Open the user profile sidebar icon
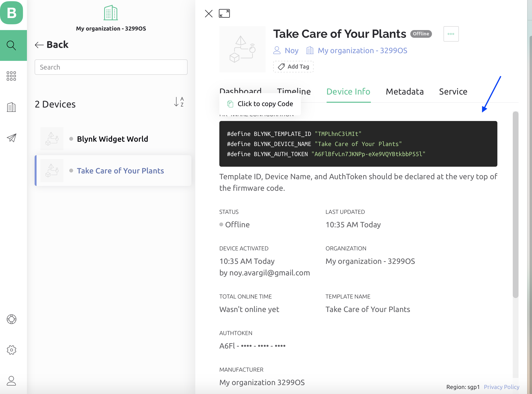The width and height of the screenshot is (532, 394). [x=11, y=381]
